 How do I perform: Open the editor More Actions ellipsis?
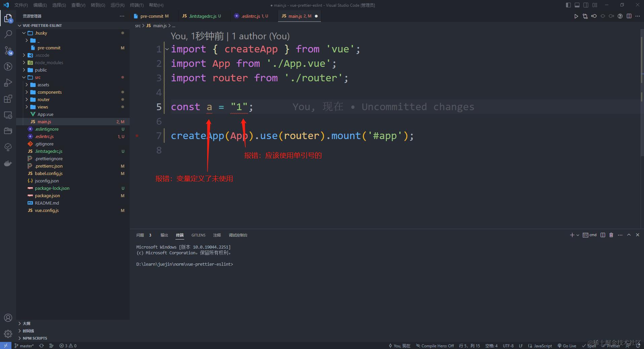tap(638, 16)
